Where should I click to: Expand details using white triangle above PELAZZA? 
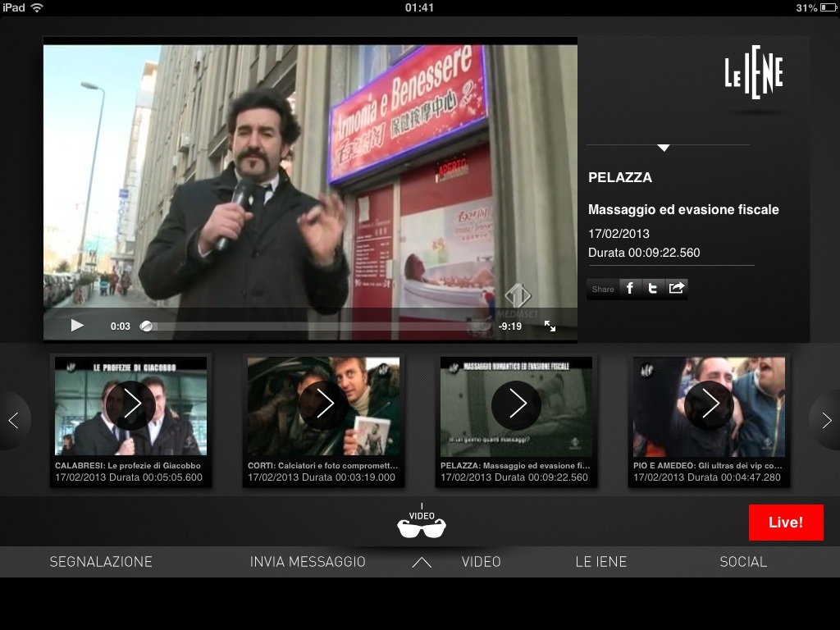[664, 148]
